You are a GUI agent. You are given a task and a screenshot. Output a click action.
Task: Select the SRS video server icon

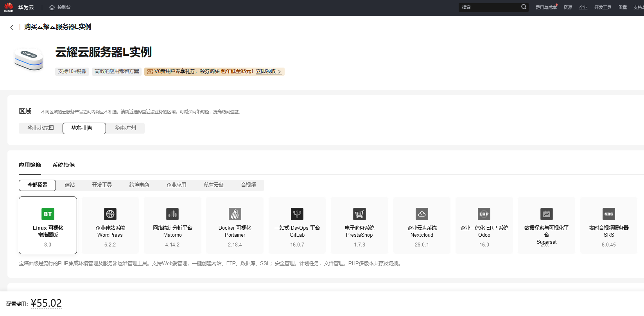pyautogui.click(x=609, y=214)
